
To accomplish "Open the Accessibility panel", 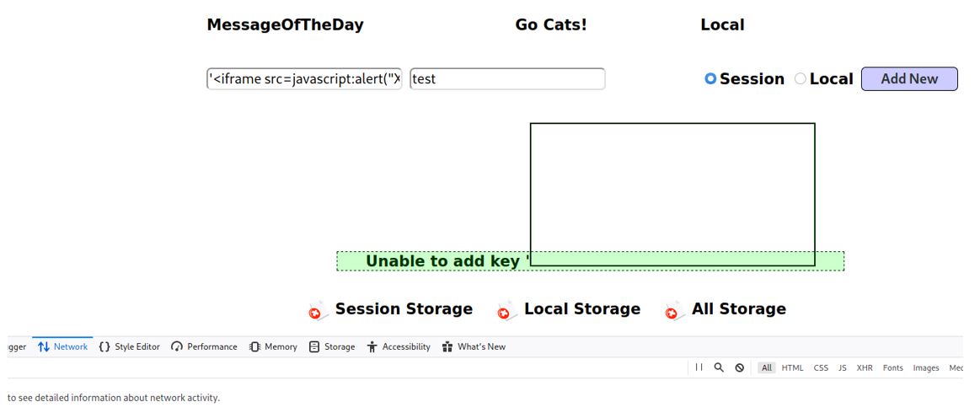I will click(399, 346).
